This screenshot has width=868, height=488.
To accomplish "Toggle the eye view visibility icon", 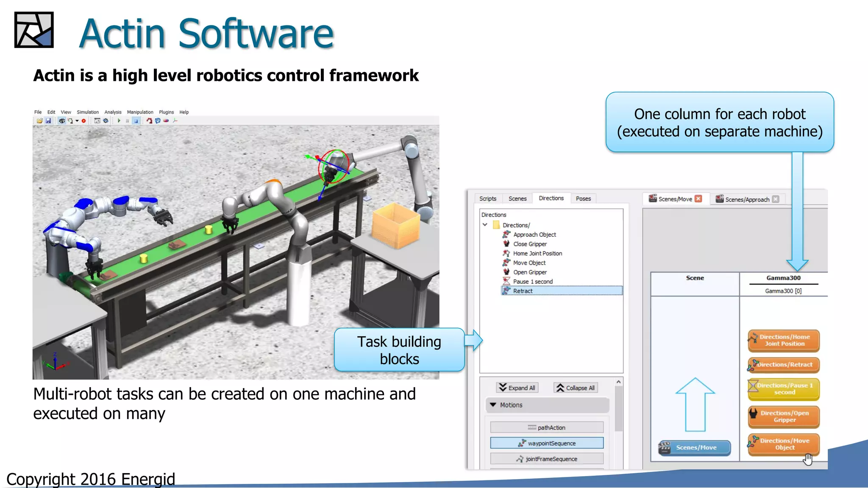I will coord(62,121).
